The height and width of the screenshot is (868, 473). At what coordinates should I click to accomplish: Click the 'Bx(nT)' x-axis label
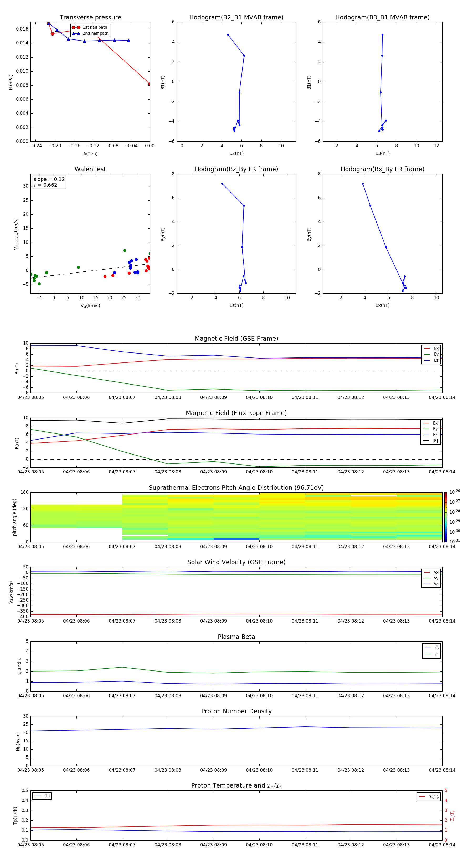(x=382, y=305)
